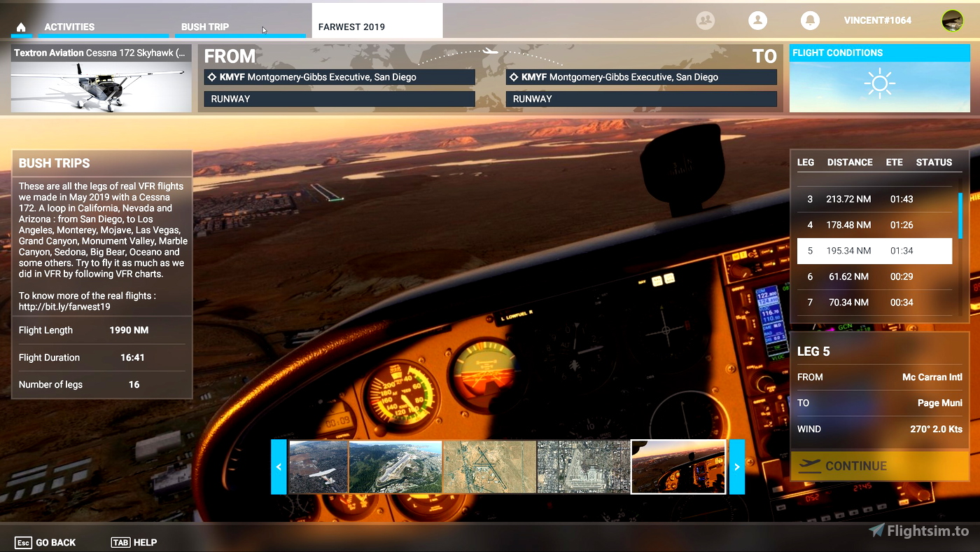Click the user avatar picture

click(952, 20)
